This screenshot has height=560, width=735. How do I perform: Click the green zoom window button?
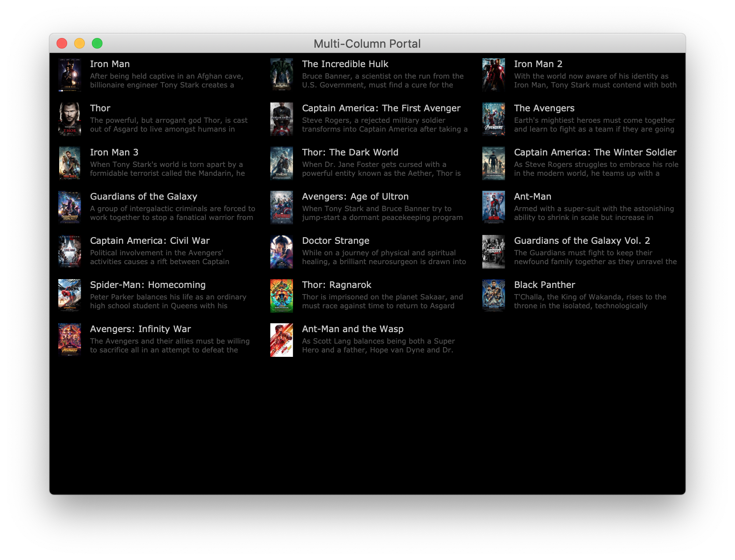pos(97,43)
